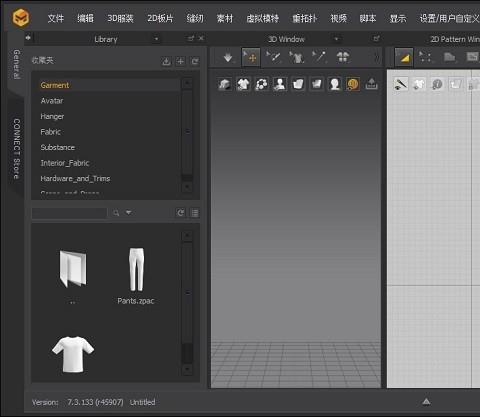The height and width of the screenshot is (417, 480).
Task: Add a folder to favorites with plus icon
Action: (180, 61)
